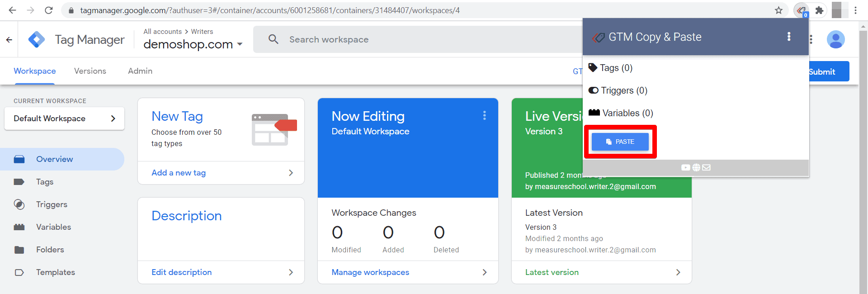This screenshot has height=294, width=868.
Task: Click Manage workspaces link
Action: tap(370, 272)
